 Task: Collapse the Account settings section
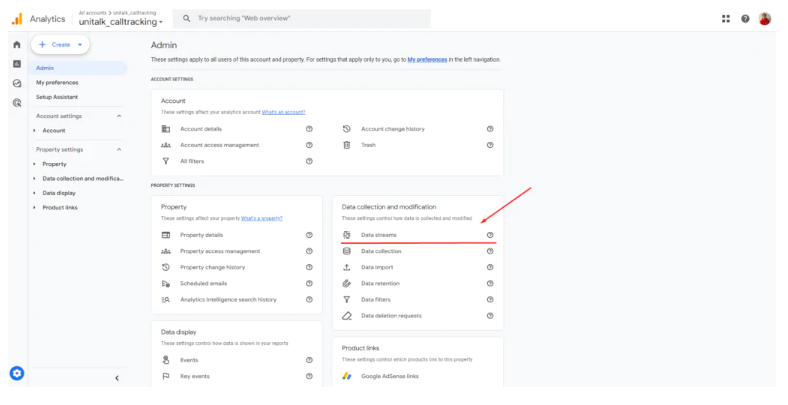click(x=120, y=116)
